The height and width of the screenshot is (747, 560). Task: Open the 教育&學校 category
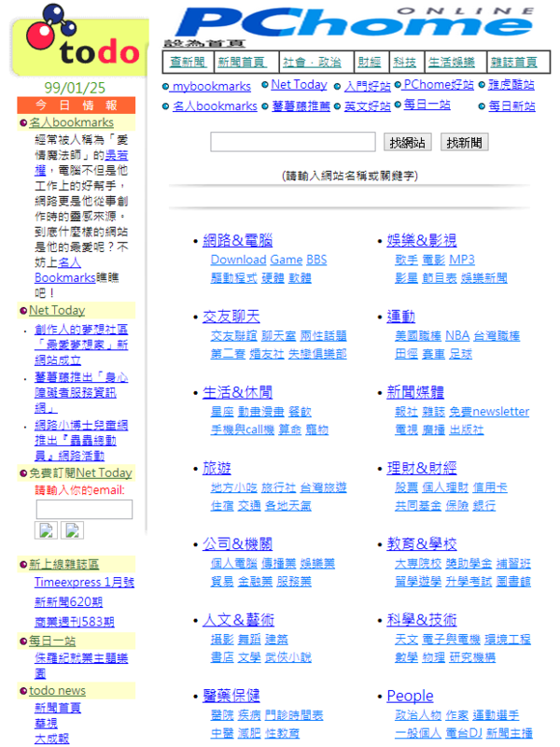pos(422,544)
